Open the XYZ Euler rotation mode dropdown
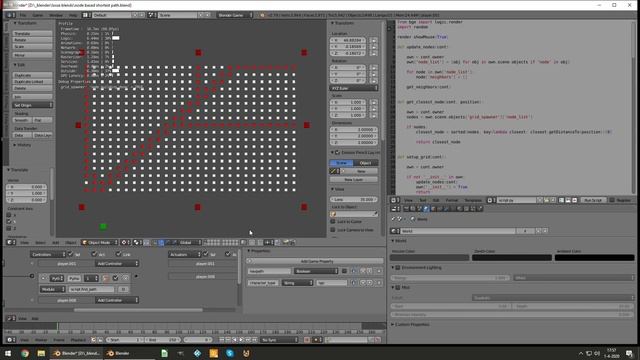 pos(353,88)
